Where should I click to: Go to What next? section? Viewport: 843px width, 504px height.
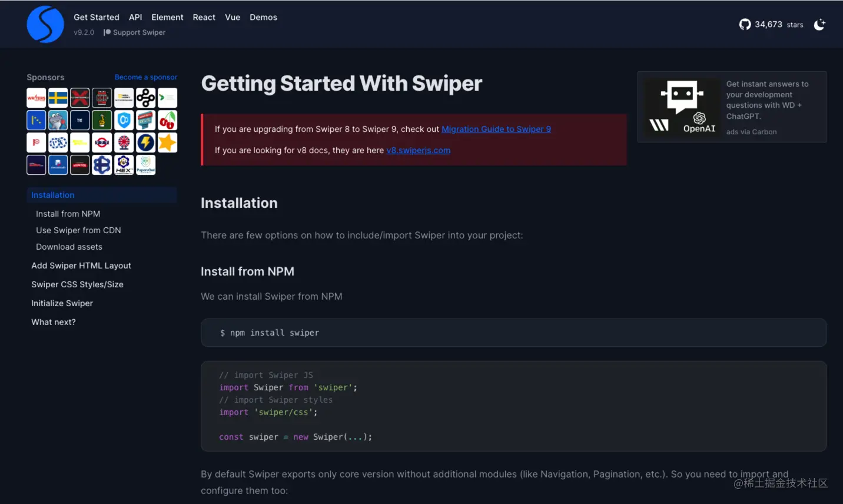coord(54,322)
